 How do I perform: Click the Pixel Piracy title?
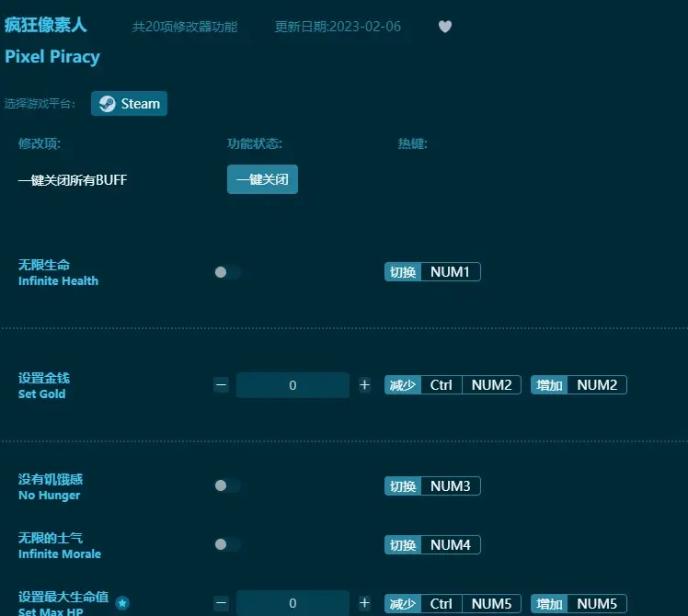(x=52, y=57)
